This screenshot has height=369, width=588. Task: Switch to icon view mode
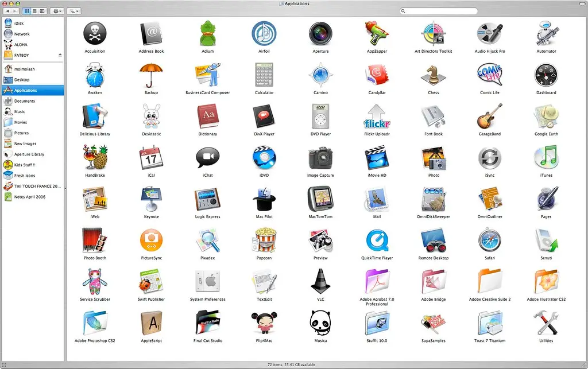tap(26, 11)
